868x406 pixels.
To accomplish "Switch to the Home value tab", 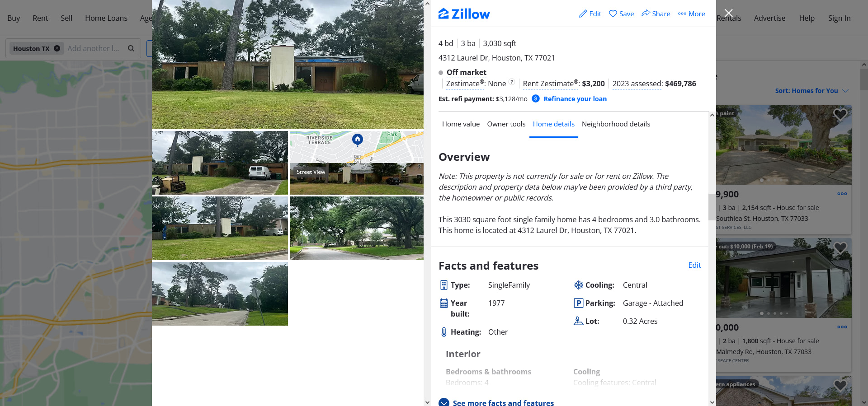I will [x=461, y=124].
